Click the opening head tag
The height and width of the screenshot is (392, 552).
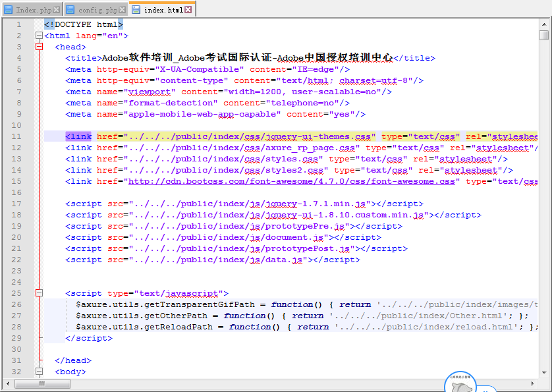pyautogui.click(x=70, y=47)
